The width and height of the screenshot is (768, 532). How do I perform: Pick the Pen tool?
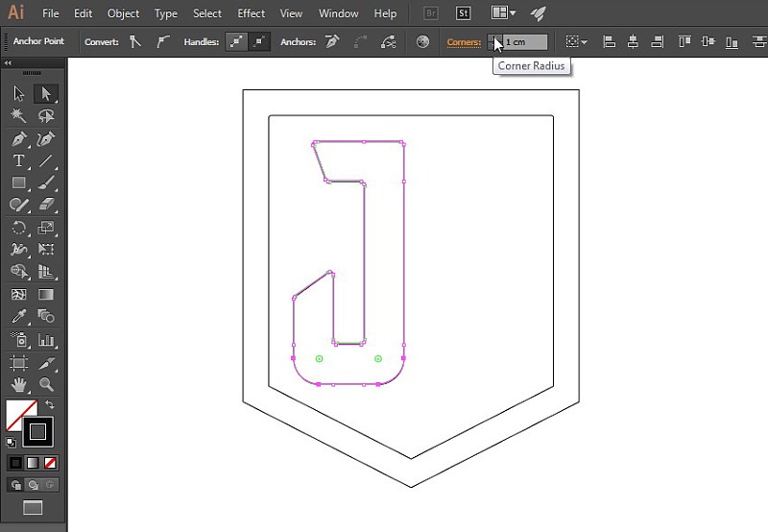(18, 138)
